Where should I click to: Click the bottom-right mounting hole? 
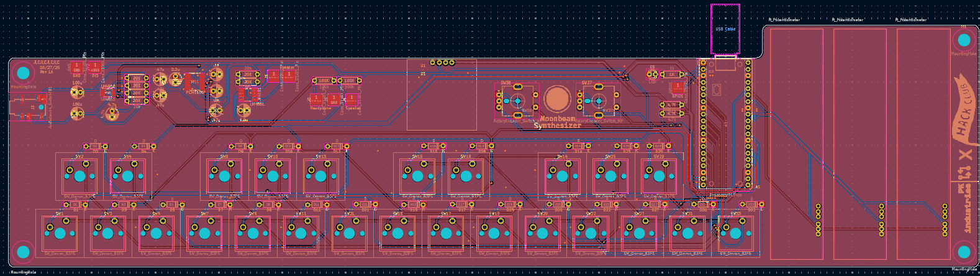click(964, 252)
